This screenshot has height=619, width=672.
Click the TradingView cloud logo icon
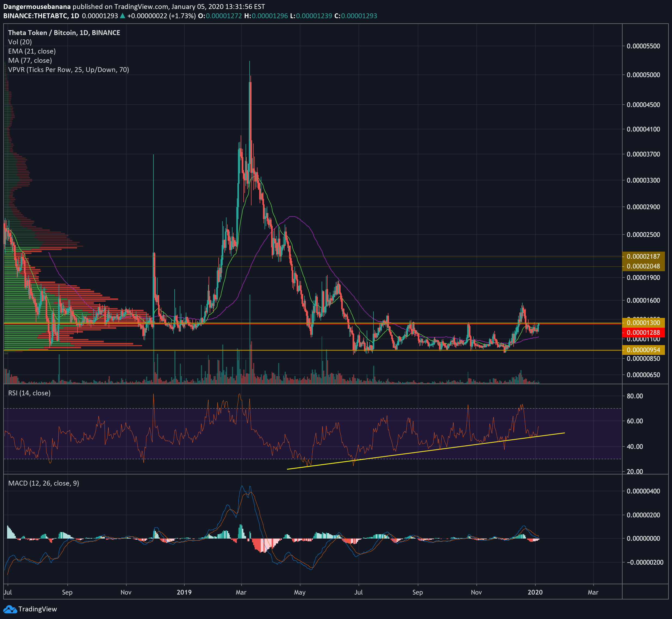click(x=10, y=609)
